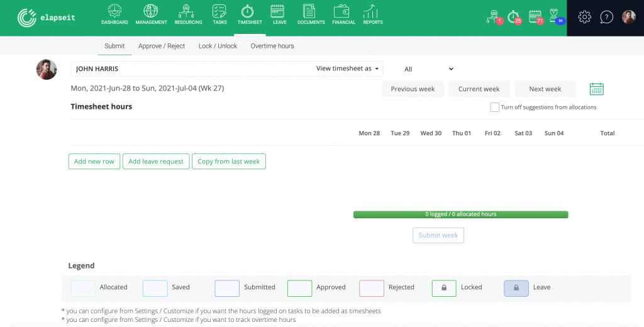
Task: Open the Lock / Unlock tab
Action: coord(218,46)
